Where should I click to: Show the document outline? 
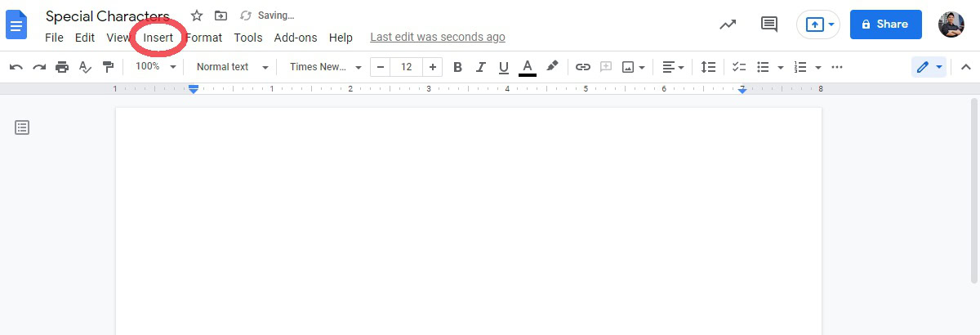[22, 127]
